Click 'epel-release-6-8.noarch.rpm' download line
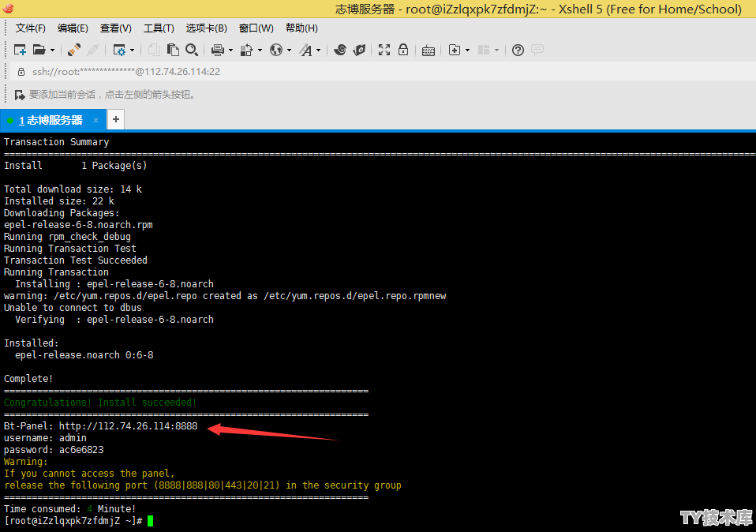Screen dimensions: 756x532 [78, 225]
